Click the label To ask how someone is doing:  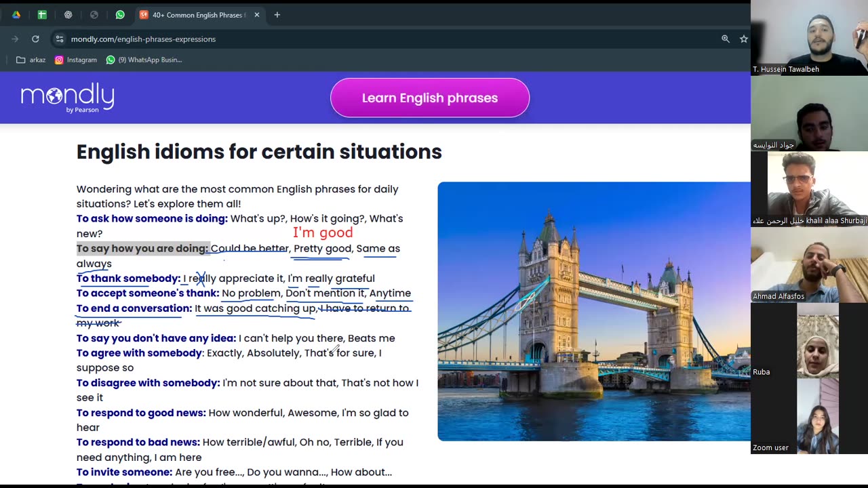click(x=152, y=218)
